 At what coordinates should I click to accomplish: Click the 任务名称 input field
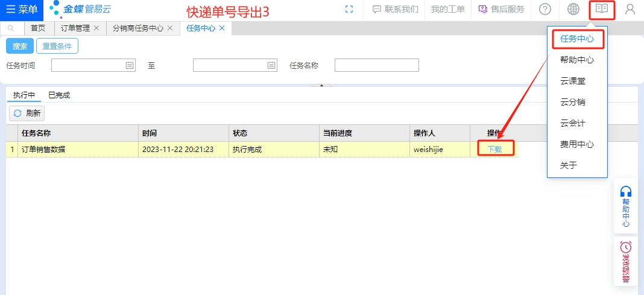point(376,65)
